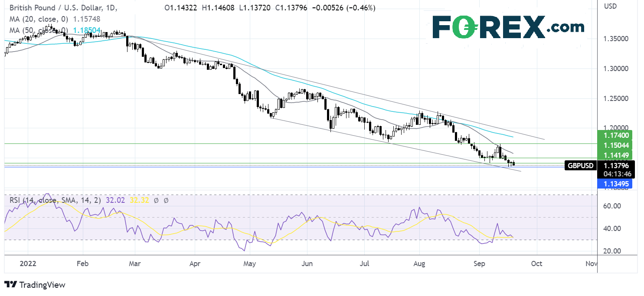Image resolution: width=644 pixels, height=296 pixels.
Task: Click the GBPUSD symbol price tag
Action: [x=580, y=165]
